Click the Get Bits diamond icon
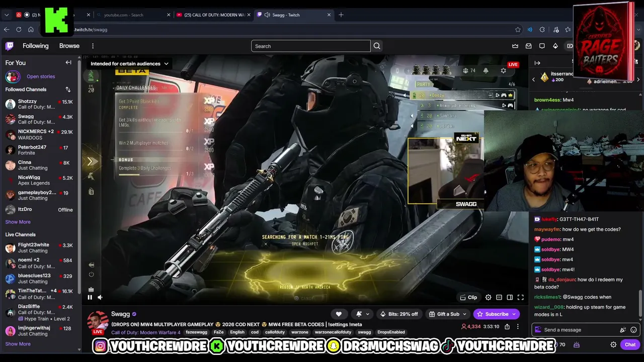This screenshot has height=362, width=644. pos(555,46)
